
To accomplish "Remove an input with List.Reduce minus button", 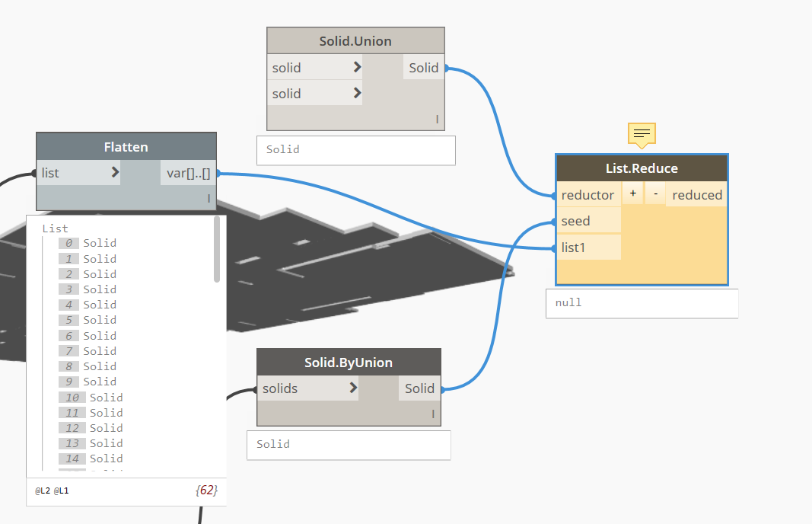I will [655, 193].
